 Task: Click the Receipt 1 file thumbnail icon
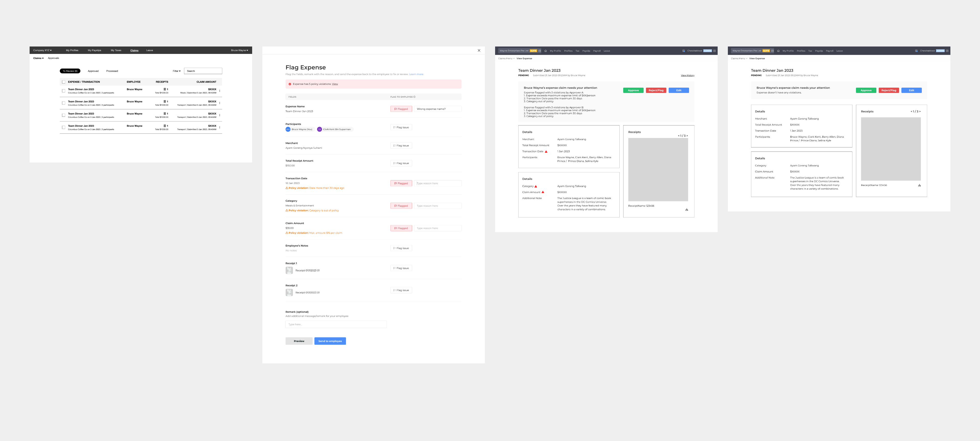click(289, 270)
